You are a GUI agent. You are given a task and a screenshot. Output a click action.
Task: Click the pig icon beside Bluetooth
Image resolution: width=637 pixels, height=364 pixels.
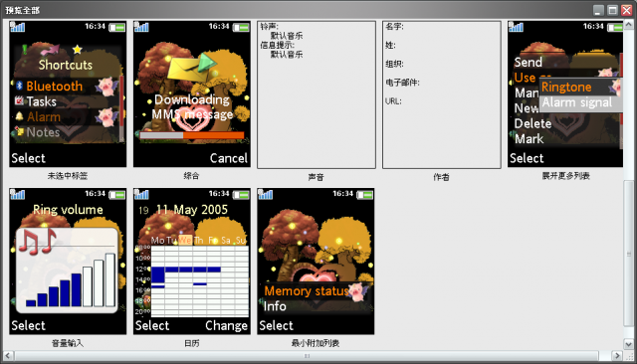[107, 87]
